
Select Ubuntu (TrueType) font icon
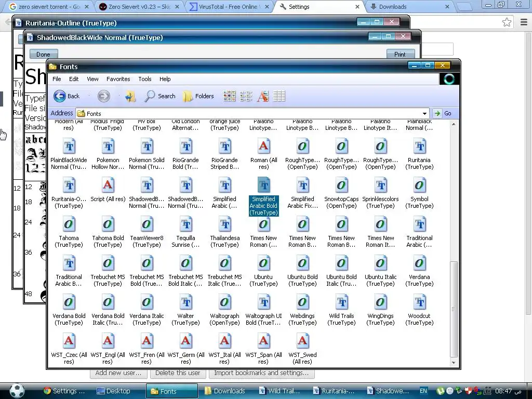tap(263, 263)
